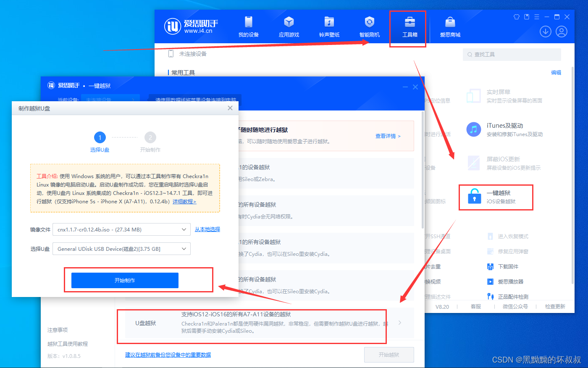Open the 详细教程 link

coord(184,202)
